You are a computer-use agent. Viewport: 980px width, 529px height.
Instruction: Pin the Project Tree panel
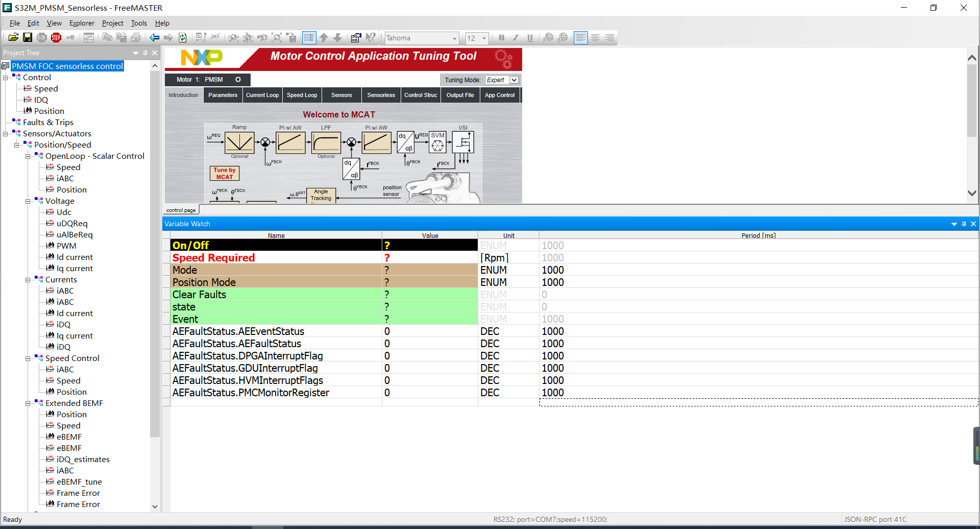coord(145,53)
